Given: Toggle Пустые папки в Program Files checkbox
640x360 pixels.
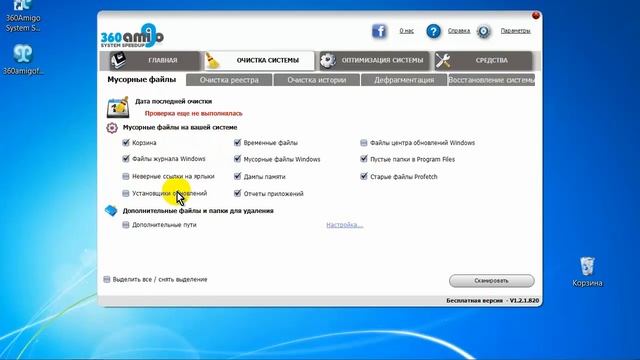Looking at the screenshot, I should pyautogui.click(x=364, y=159).
